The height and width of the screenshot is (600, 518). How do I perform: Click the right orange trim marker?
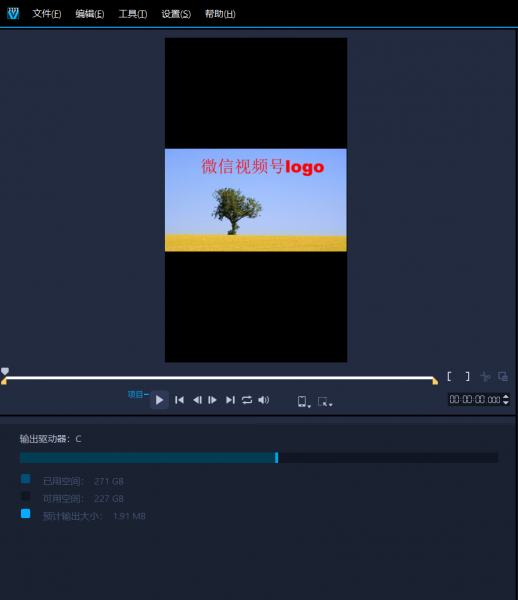pyautogui.click(x=435, y=381)
